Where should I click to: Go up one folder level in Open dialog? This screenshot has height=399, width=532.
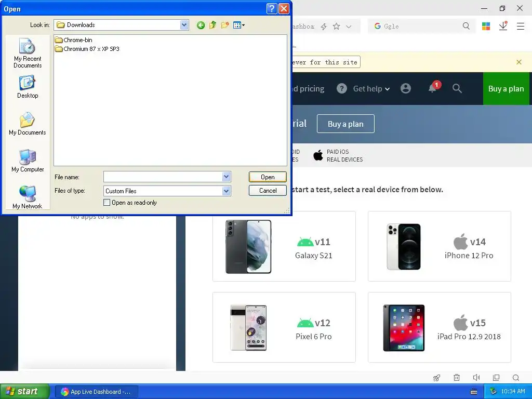tap(212, 25)
